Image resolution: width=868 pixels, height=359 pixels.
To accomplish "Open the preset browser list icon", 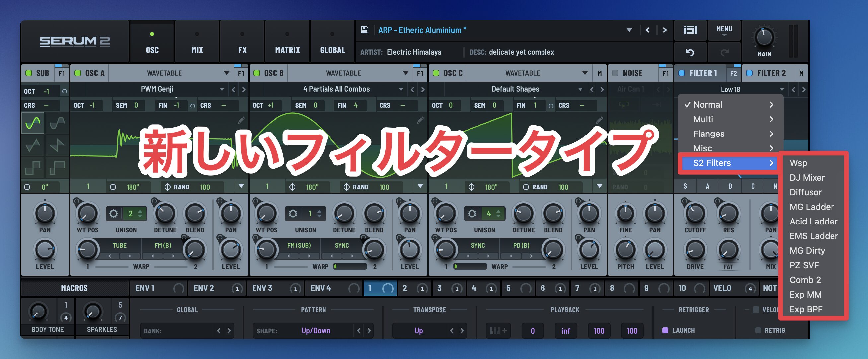I will pyautogui.click(x=690, y=30).
